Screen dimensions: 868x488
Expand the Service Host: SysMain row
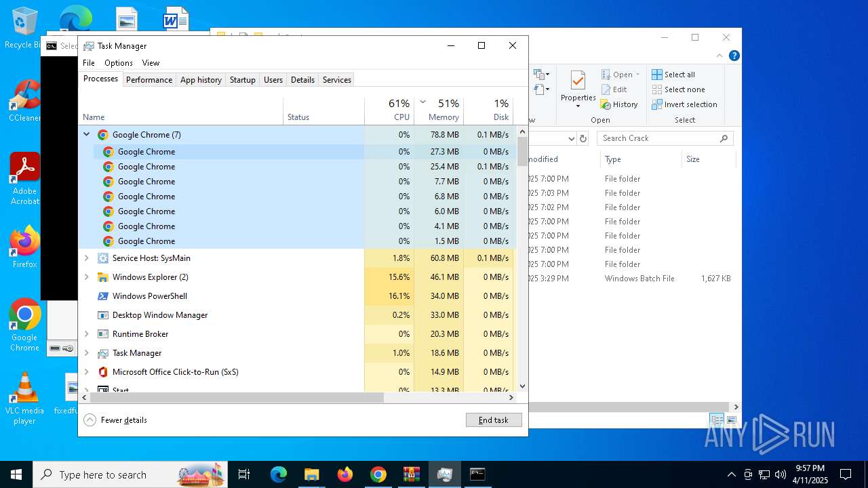tap(86, 258)
